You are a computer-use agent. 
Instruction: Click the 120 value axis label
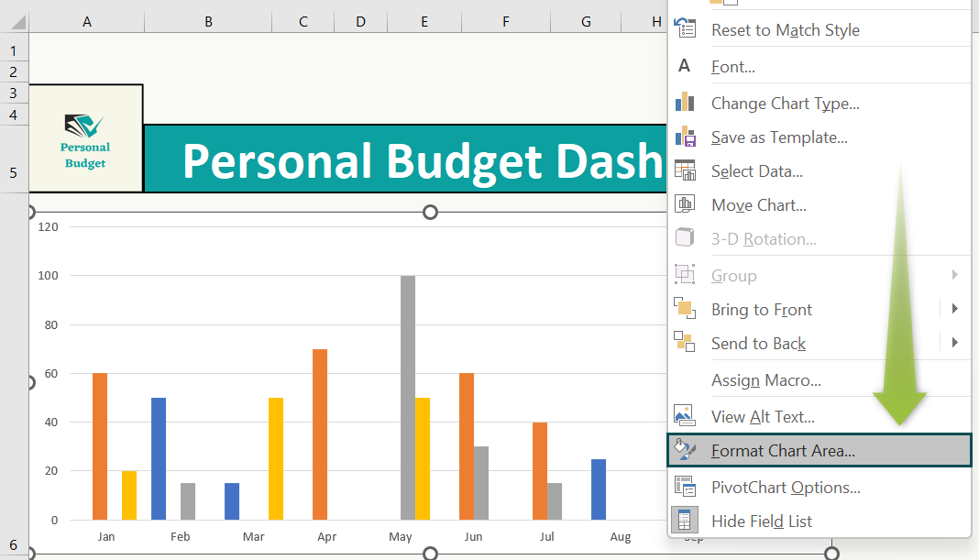tap(48, 226)
